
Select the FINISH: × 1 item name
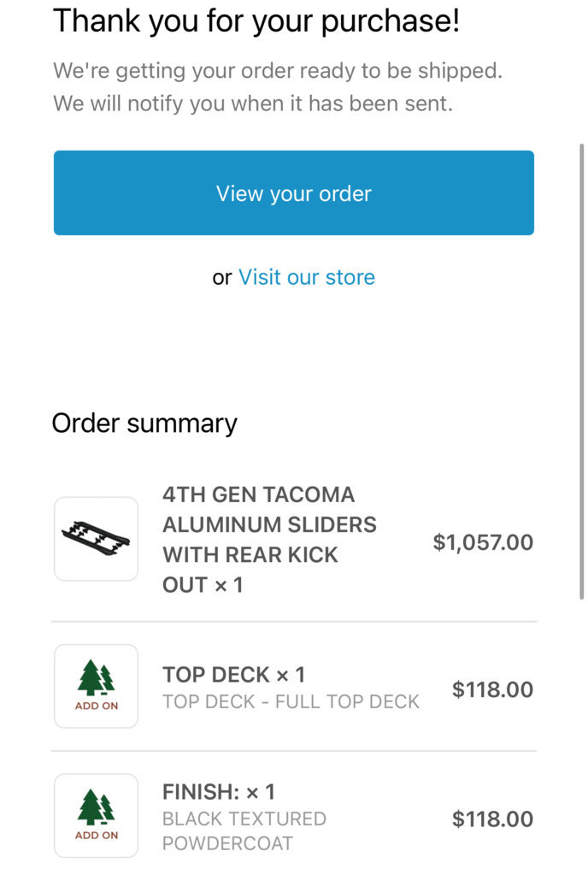click(x=219, y=792)
